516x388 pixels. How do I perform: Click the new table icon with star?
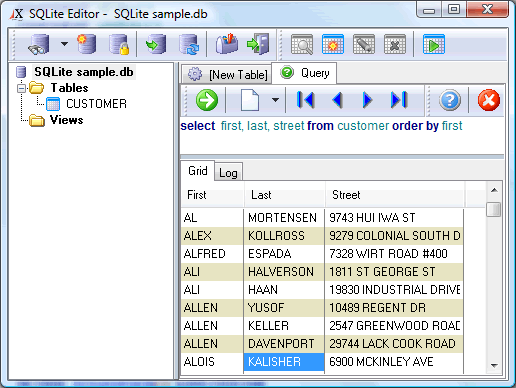(333, 44)
